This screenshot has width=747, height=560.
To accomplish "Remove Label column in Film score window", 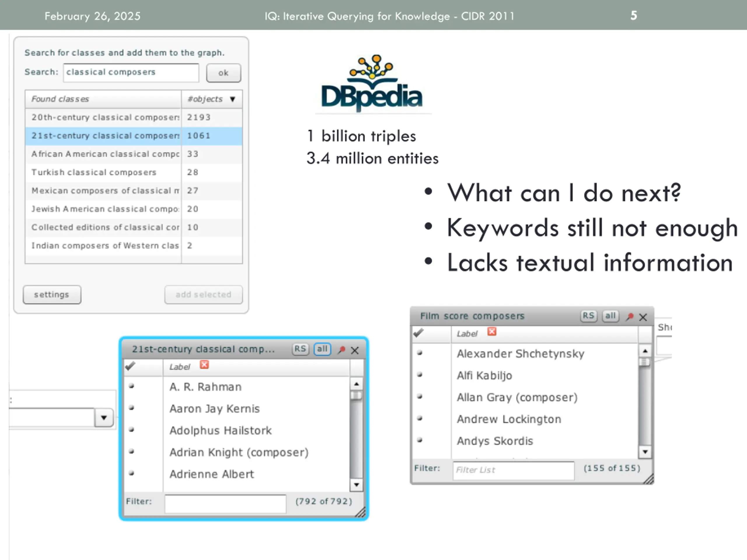I will click(x=492, y=331).
